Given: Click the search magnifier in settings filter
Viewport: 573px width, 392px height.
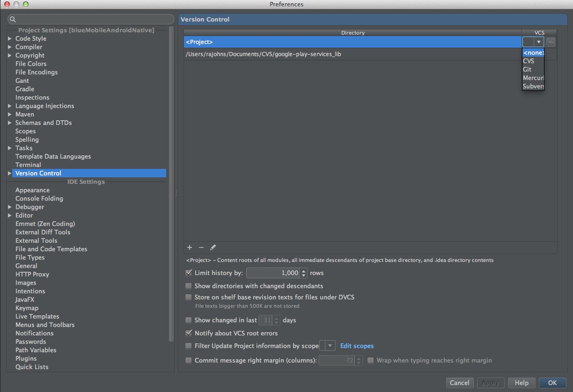Looking at the screenshot, I should click(x=13, y=20).
